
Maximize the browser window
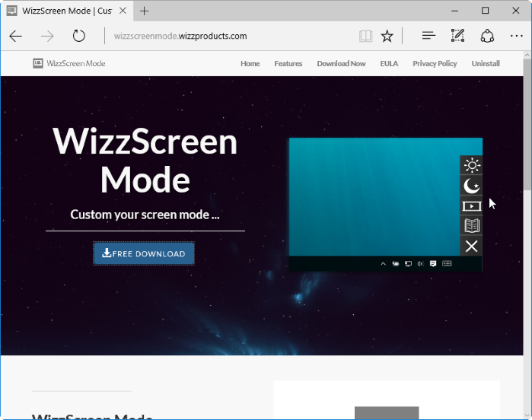[x=485, y=11]
